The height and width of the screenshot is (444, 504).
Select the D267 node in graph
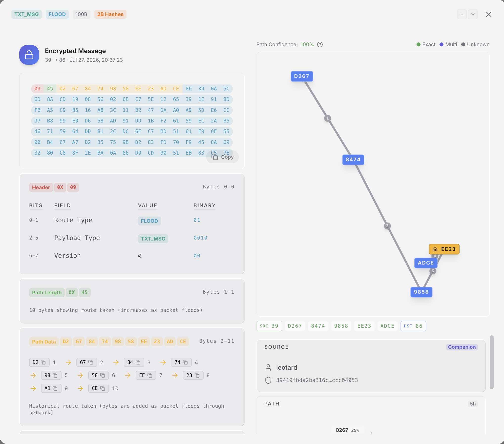coord(302,76)
